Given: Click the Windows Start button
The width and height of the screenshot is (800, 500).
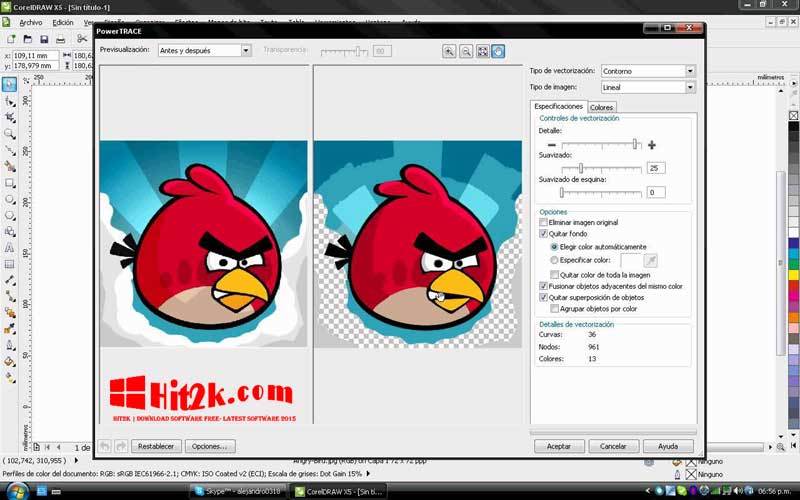Looking at the screenshot, I should point(17,491).
